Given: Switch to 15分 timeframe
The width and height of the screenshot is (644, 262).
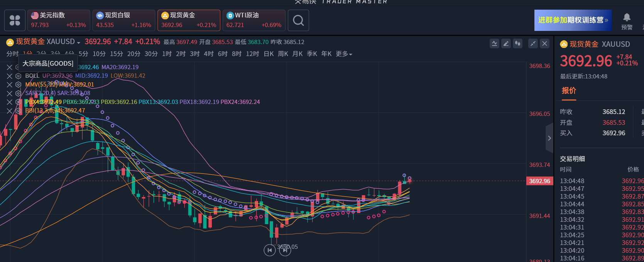Looking at the screenshot, I should (117, 54).
